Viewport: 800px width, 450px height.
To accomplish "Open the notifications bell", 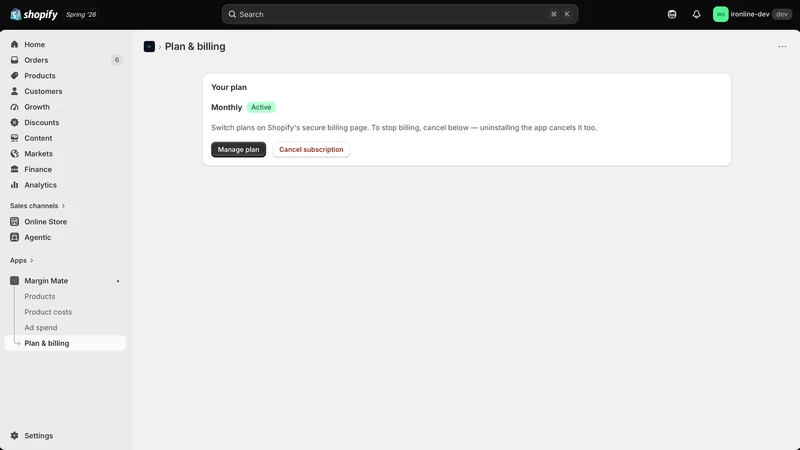I will coord(696,14).
